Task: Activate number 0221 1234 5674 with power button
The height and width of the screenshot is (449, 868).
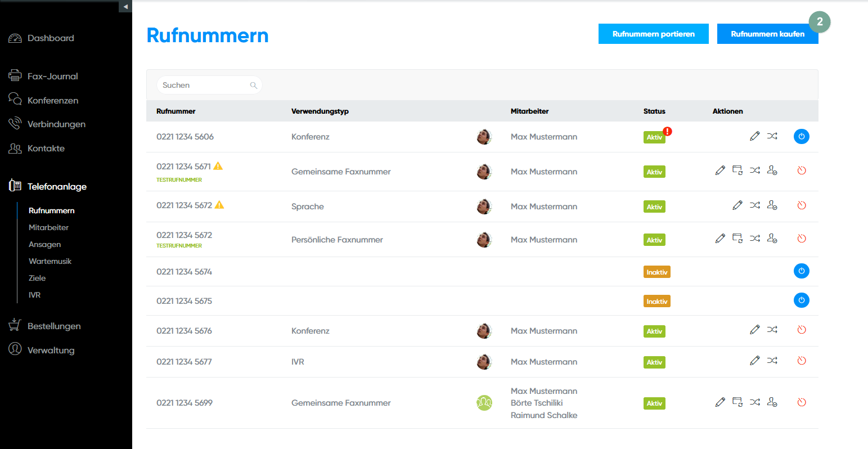Action: pyautogui.click(x=801, y=271)
